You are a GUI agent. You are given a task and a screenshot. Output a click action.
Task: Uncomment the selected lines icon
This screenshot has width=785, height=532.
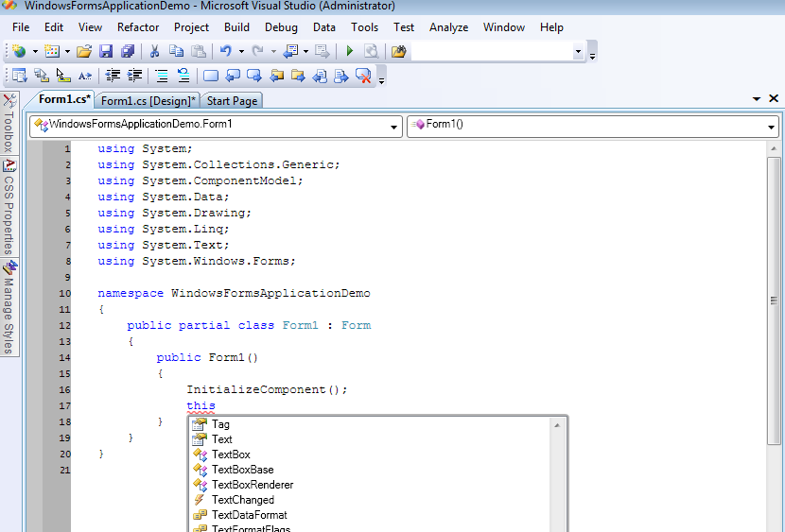point(183,76)
